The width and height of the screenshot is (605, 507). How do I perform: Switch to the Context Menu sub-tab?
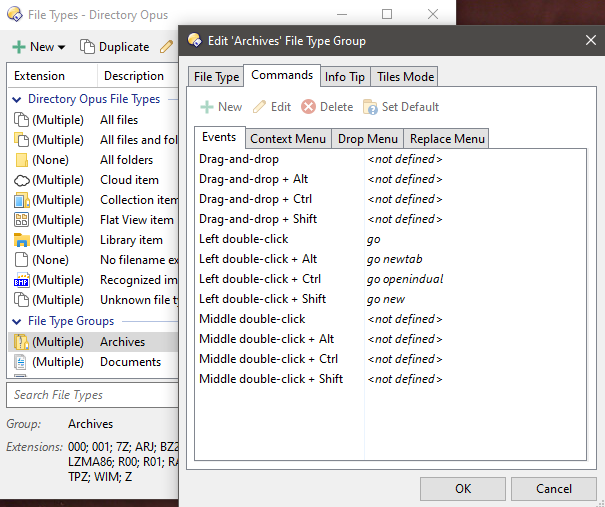[x=288, y=139]
